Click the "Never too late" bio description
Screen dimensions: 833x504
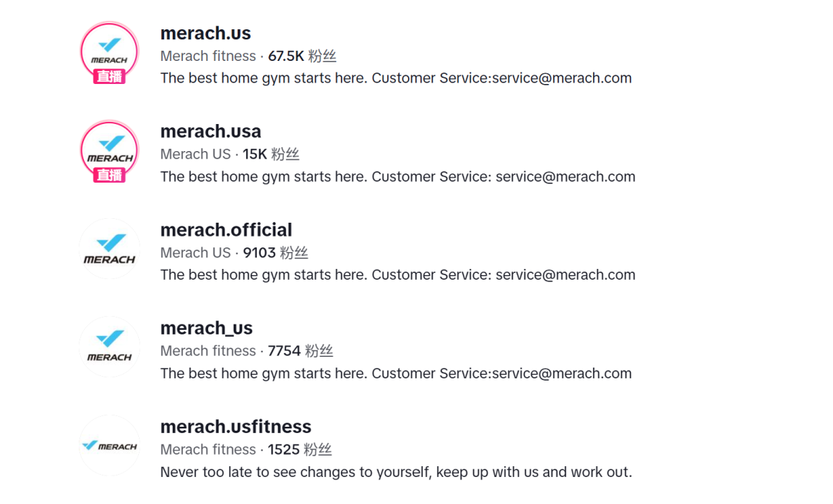coord(396,472)
